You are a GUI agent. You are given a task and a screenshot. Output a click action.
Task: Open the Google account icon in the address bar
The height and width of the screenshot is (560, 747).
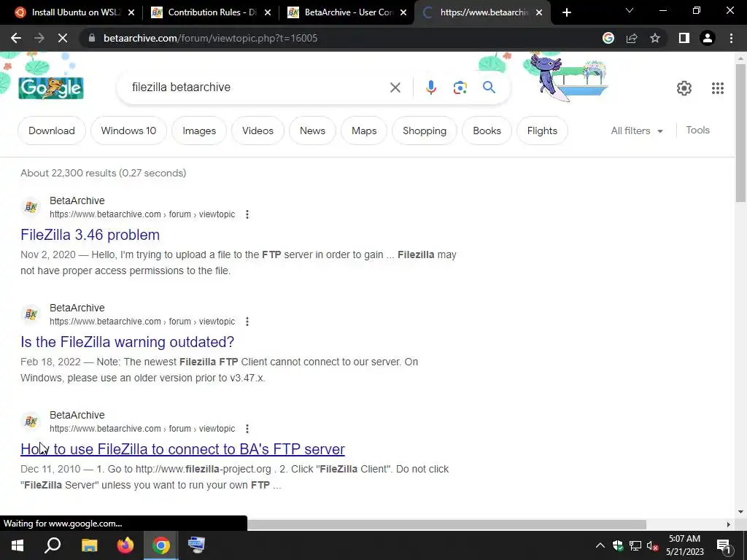(608, 38)
